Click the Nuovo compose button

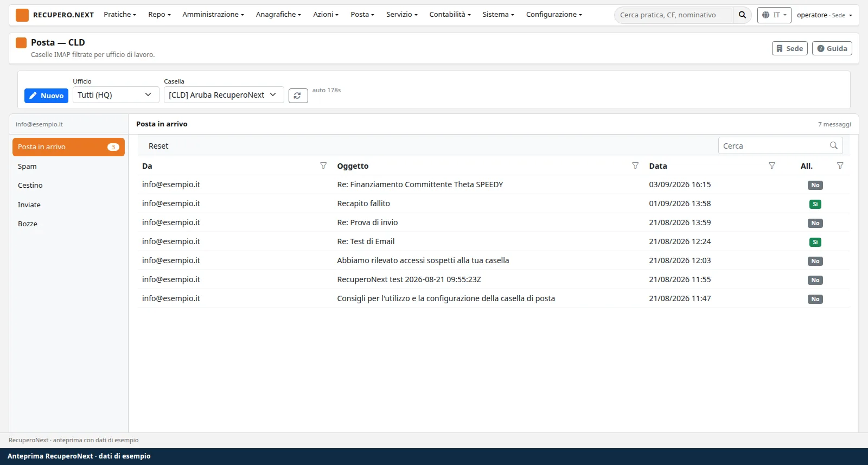(46, 95)
